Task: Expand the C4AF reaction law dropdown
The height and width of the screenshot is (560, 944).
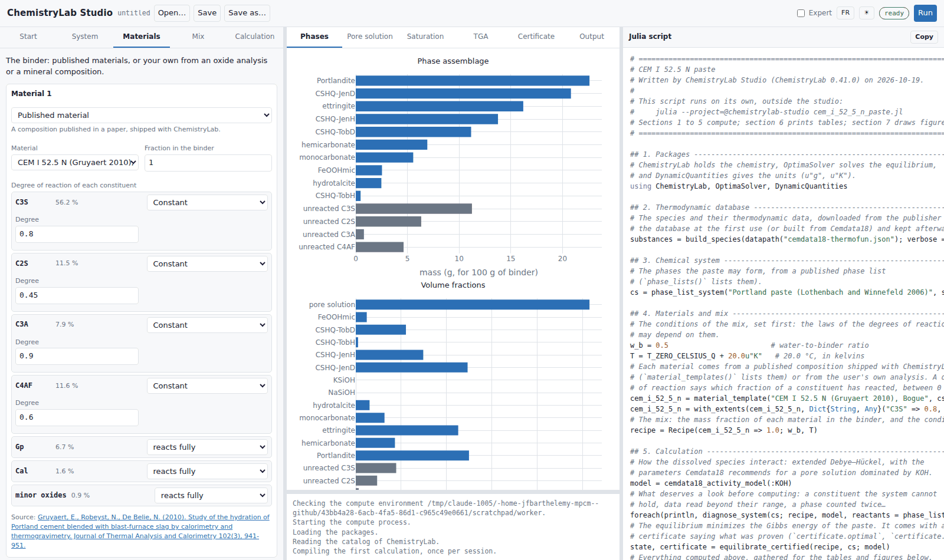Action: [x=207, y=386]
